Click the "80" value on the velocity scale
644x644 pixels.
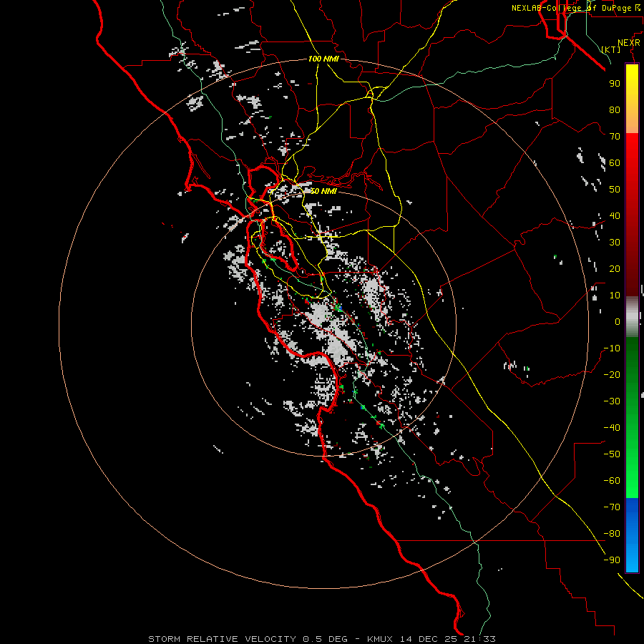(x=615, y=109)
